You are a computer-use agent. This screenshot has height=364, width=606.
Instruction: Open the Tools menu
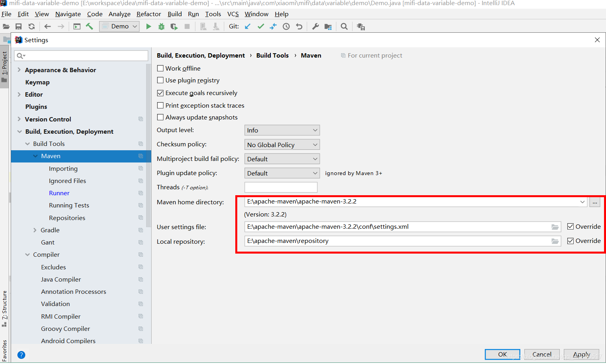(x=213, y=14)
